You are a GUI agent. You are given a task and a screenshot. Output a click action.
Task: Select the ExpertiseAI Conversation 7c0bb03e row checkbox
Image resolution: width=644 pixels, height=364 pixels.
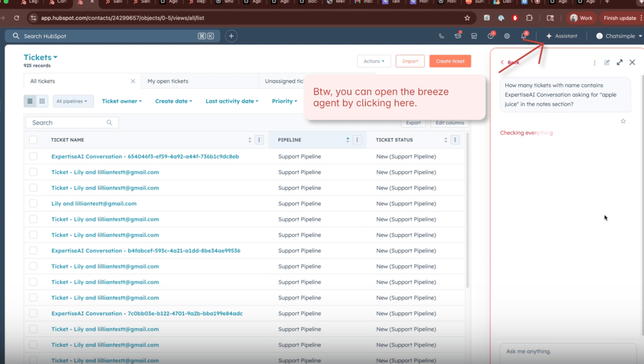click(33, 313)
